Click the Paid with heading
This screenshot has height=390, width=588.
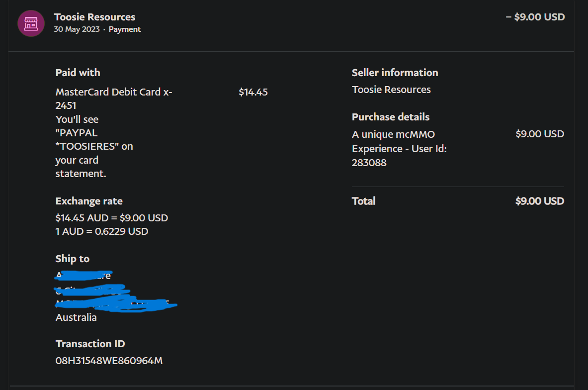78,73
